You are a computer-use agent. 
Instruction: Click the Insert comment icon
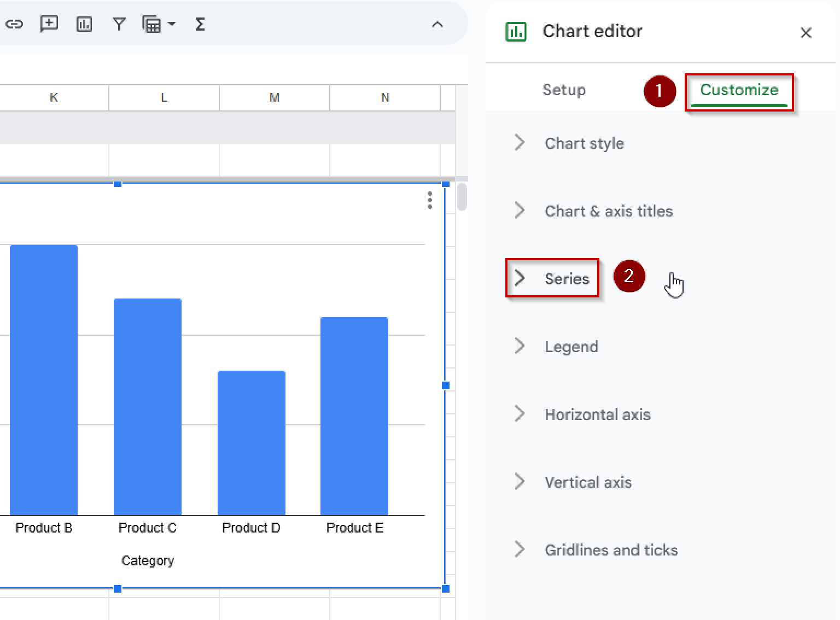click(49, 24)
